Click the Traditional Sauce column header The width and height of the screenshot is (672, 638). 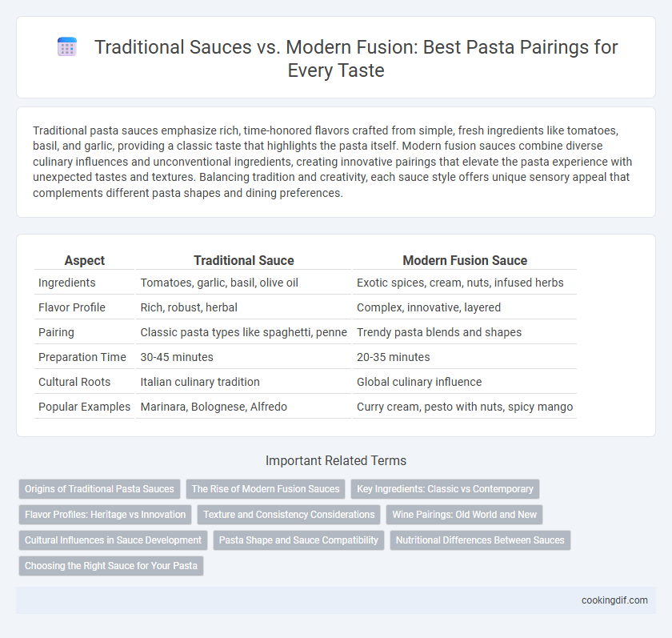244,260
